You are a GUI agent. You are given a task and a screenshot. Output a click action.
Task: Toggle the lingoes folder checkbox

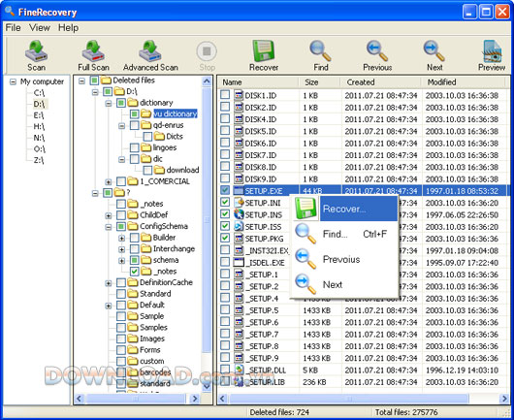pyautogui.click(x=135, y=147)
